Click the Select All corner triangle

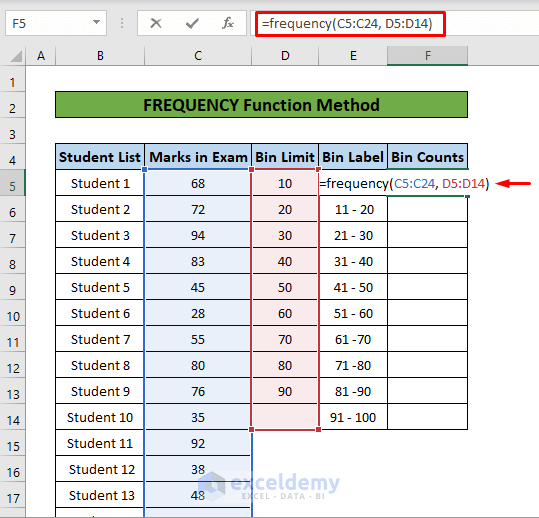[x=16, y=56]
